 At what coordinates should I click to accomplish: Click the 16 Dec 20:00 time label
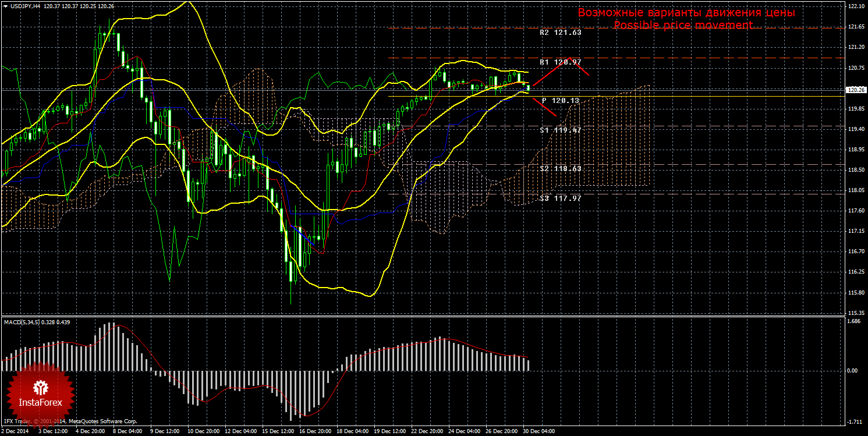316,431
